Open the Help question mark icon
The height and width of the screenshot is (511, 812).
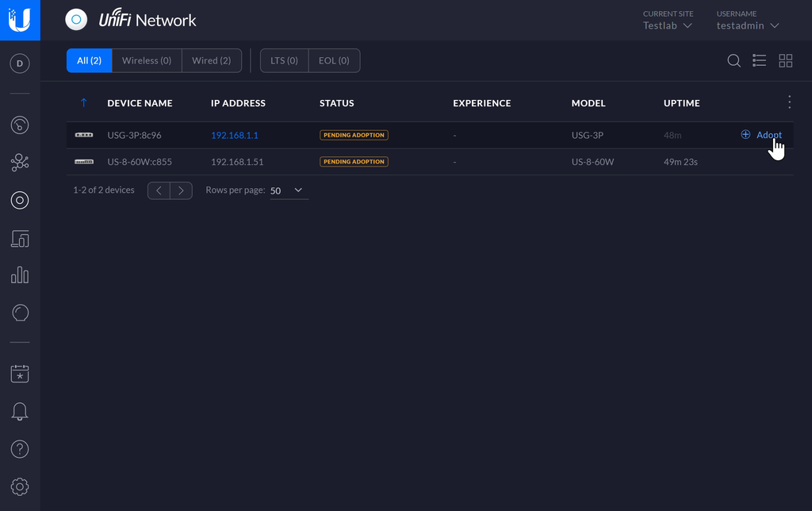20,449
